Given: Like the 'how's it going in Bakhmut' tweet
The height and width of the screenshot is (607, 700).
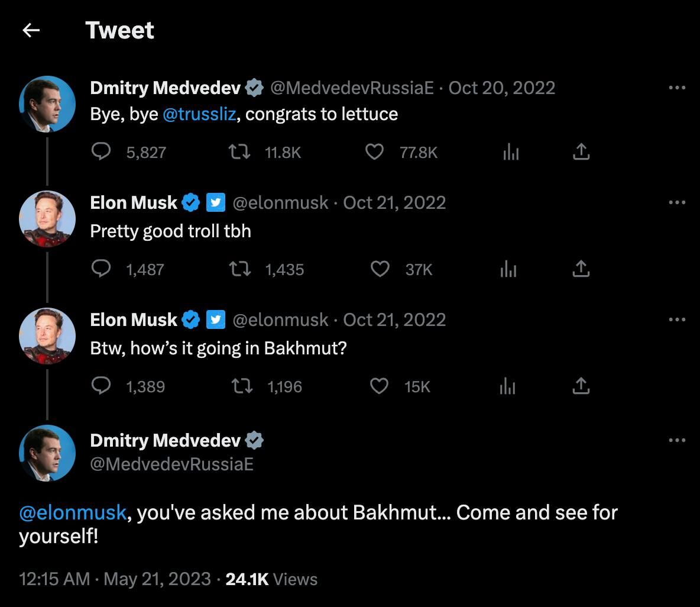Looking at the screenshot, I should point(379,386).
